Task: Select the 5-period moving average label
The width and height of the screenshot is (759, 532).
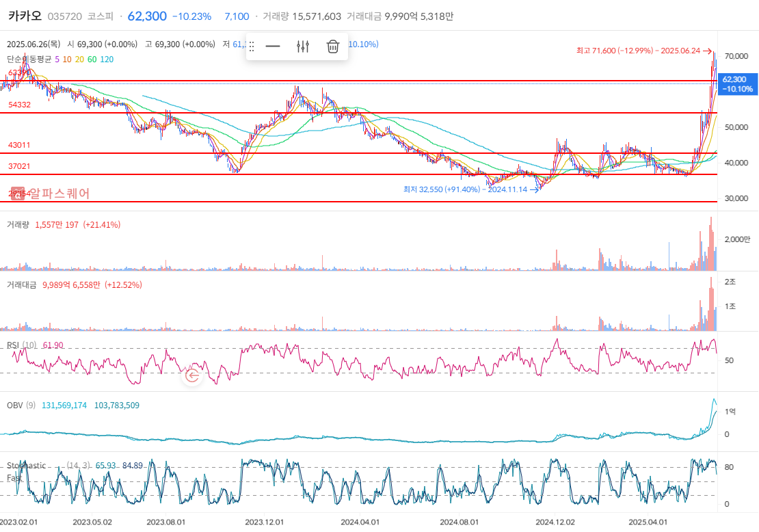Action: 57,59
